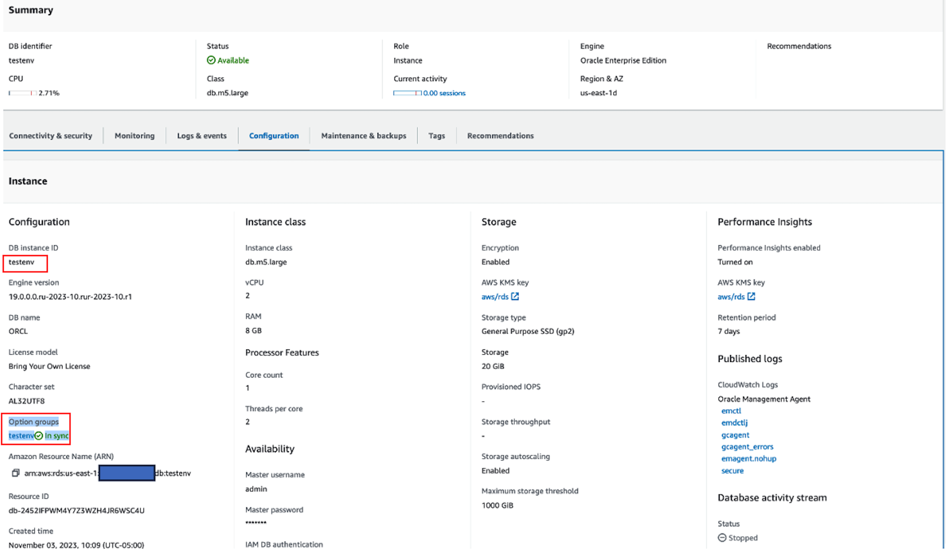Image resolution: width=948 pixels, height=560 pixels.
Task: Switch to Logs & events tab
Action: coord(202,136)
